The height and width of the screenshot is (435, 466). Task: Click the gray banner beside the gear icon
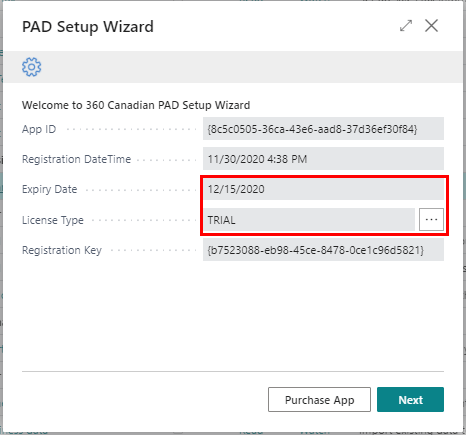coord(253,67)
